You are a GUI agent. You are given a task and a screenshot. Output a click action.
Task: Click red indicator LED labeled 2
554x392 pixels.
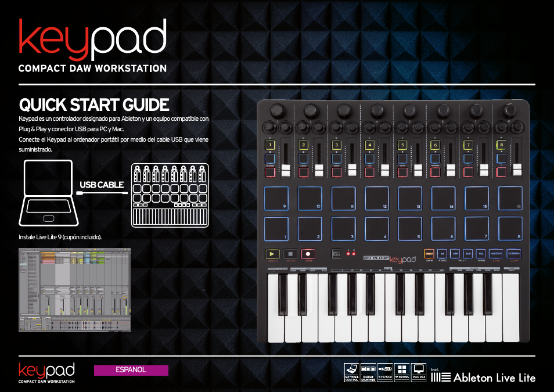coord(354,253)
